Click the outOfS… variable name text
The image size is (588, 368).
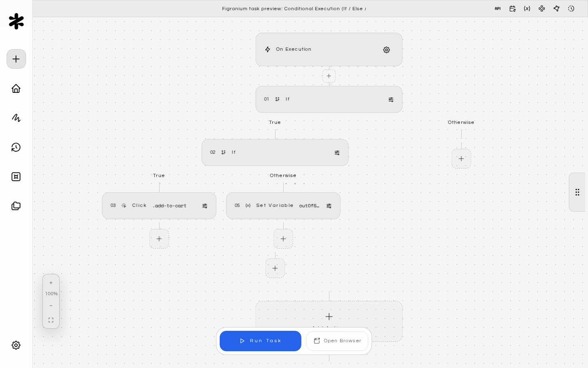click(x=309, y=206)
